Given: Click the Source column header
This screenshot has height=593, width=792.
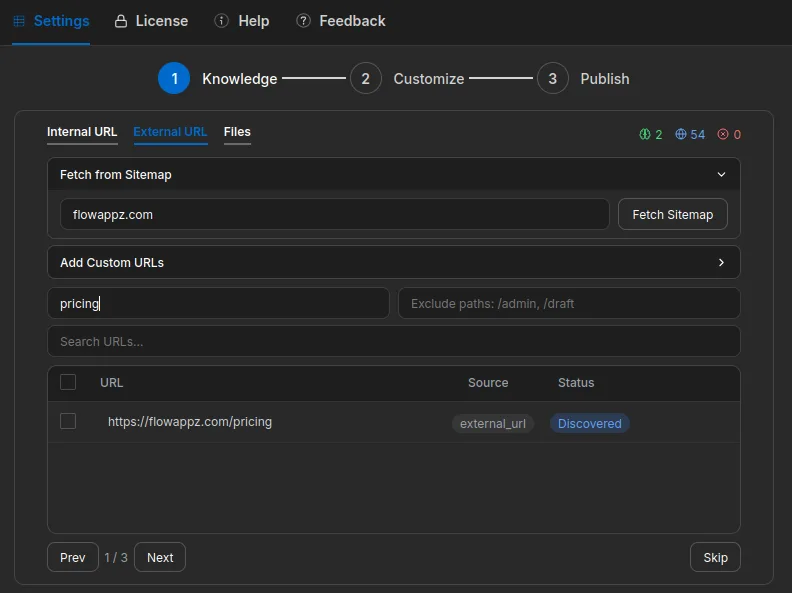Looking at the screenshot, I should point(488,382).
